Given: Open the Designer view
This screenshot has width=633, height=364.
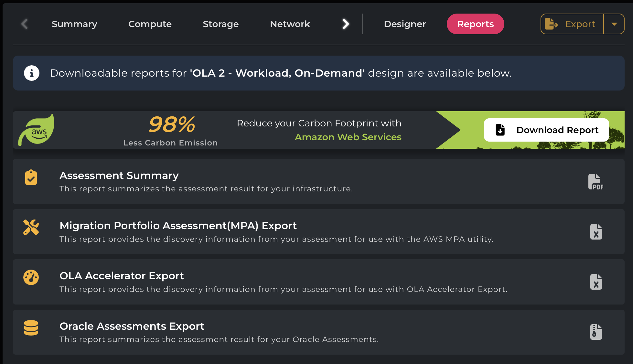Looking at the screenshot, I should coord(405,24).
